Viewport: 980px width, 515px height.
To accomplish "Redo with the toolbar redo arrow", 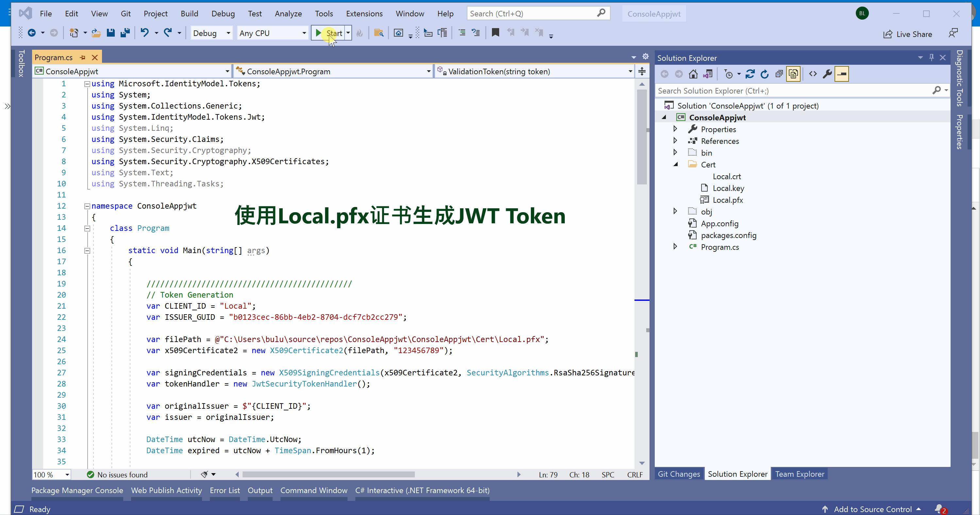I will click(168, 33).
